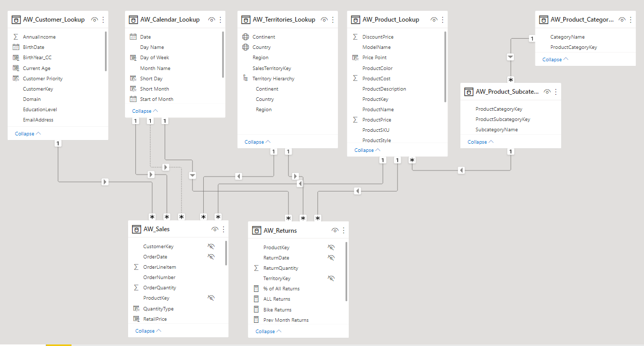
Task: Click the sigma icon next to ReturnQuantity
Action: pyautogui.click(x=257, y=268)
